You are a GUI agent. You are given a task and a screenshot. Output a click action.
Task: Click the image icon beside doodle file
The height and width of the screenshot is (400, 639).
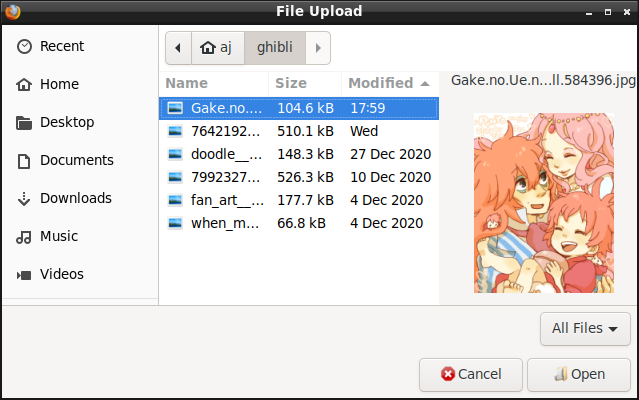tap(176, 154)
